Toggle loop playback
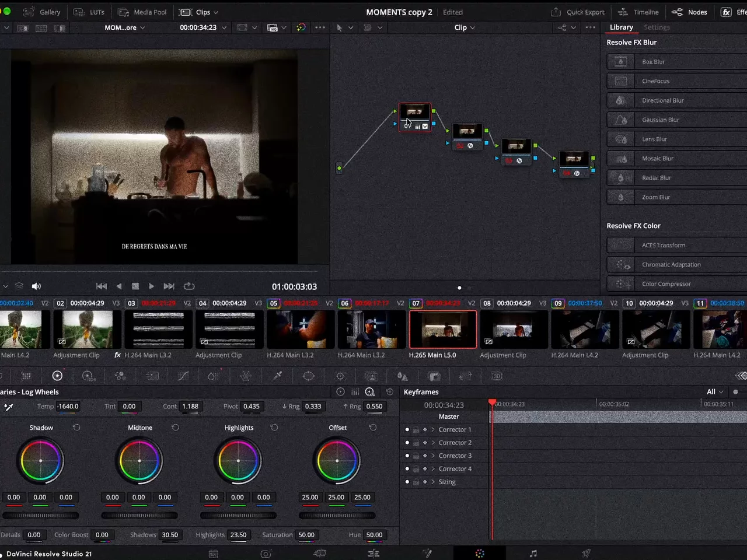Viewport: 747px width, 560px height. 189,286
